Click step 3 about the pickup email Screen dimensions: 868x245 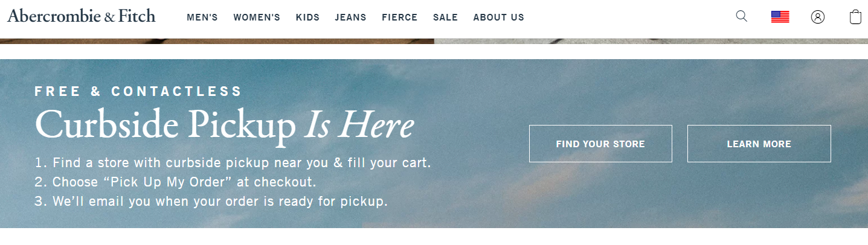(211, 201)
